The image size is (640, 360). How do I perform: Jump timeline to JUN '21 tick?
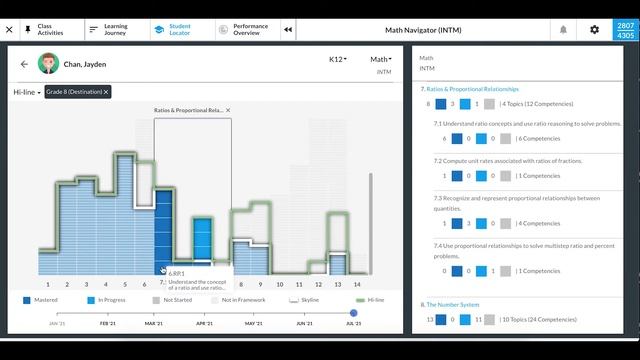304,313
